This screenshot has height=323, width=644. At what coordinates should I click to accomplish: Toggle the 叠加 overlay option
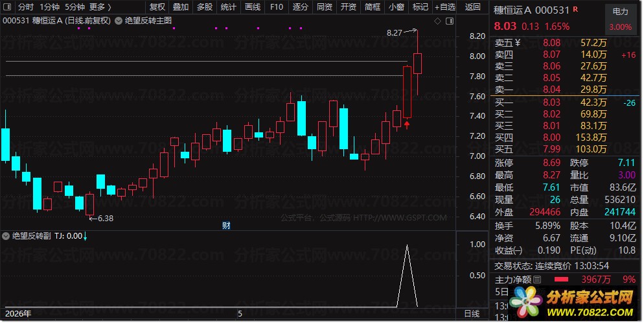[x=181, y=7]
